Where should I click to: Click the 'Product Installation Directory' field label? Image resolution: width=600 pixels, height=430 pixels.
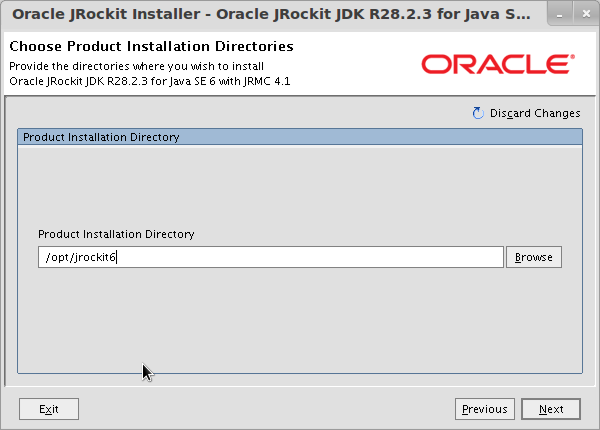tap(116, 234)
